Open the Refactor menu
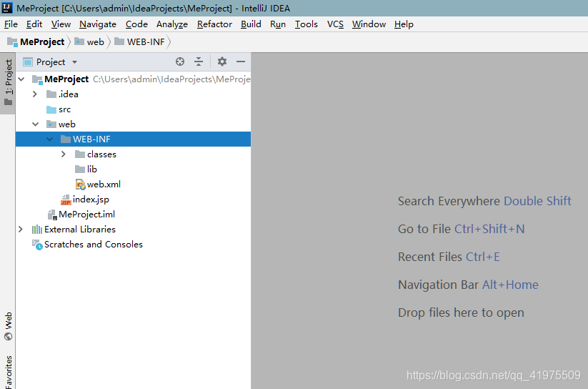Viewport: 588px width, 389px height. 214,24
